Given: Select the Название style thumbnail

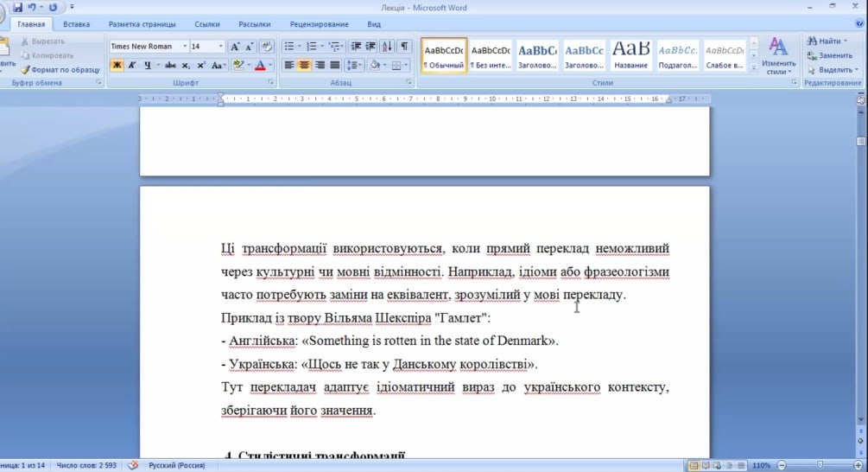Looking at the screenshot, I should [x=630, y=54].
